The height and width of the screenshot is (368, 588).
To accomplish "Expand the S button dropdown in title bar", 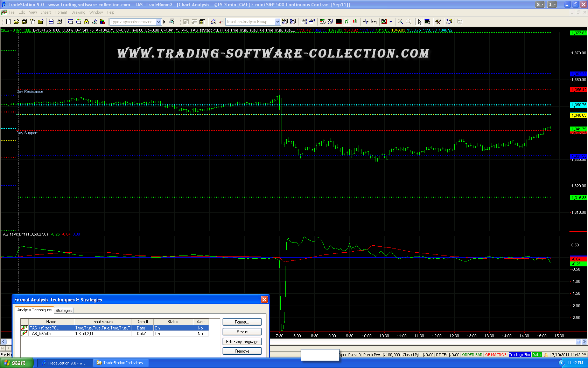I will [x=540, y=5].
